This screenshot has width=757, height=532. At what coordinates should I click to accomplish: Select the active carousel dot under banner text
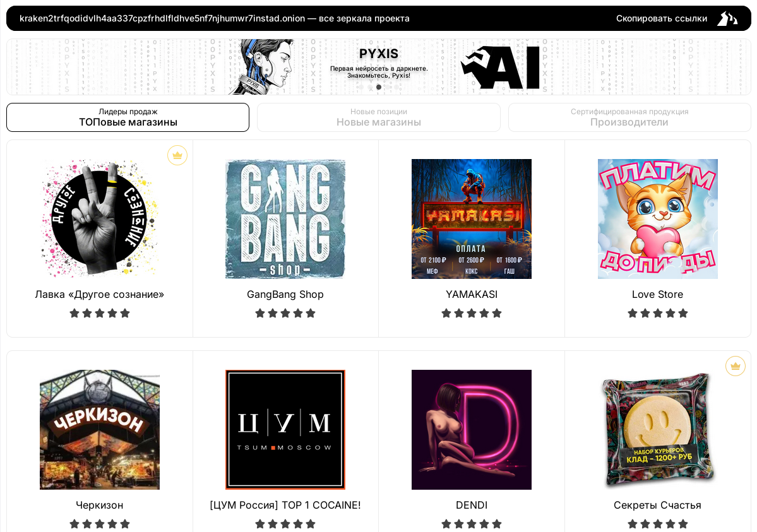(x=379, y=87)
